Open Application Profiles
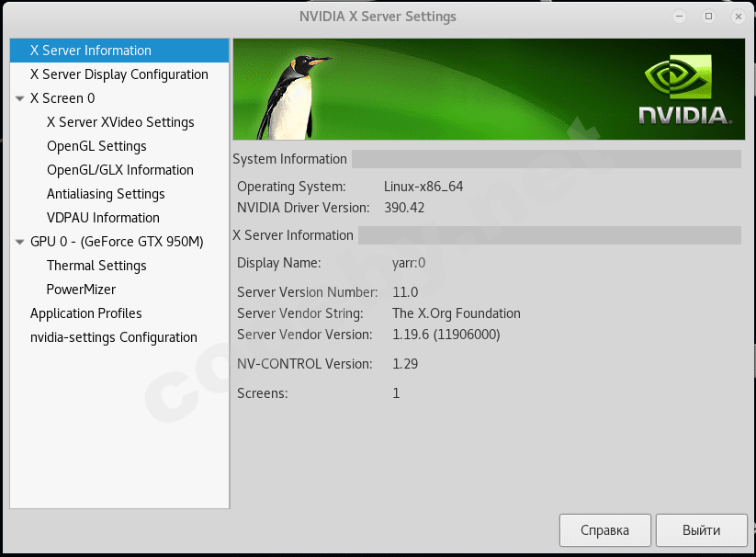The image size is (756, 557). click(x=85, y=313)
